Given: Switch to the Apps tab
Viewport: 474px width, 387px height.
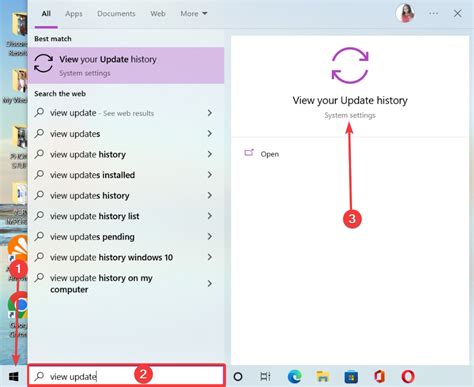Looking at the screenshot, I should click(74, 14).
